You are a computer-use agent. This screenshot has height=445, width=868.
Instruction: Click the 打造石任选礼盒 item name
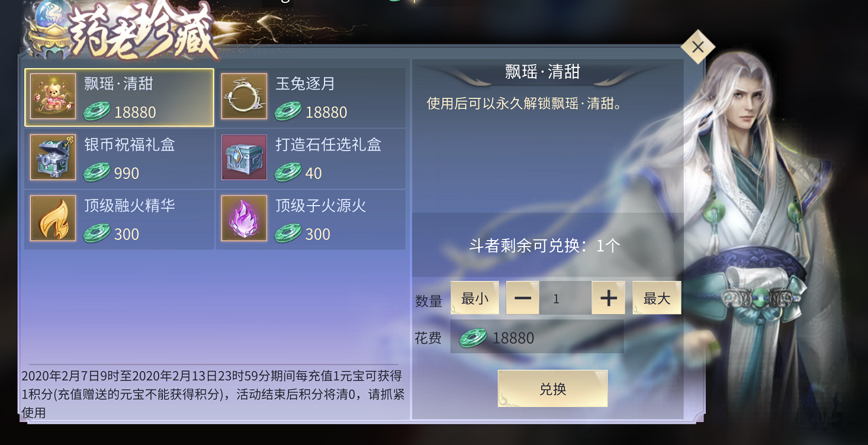328,145
